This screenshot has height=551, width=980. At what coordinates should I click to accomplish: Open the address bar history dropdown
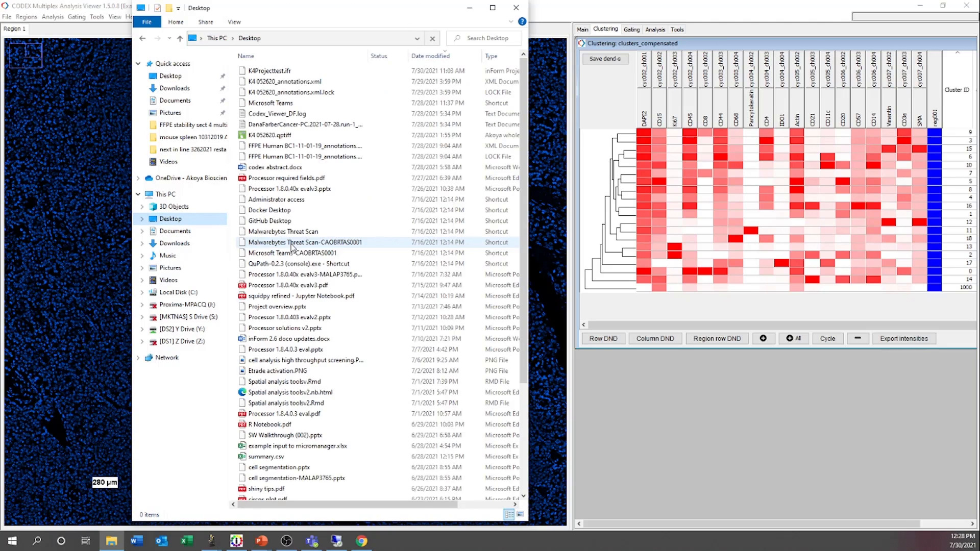tap(417, 38)
